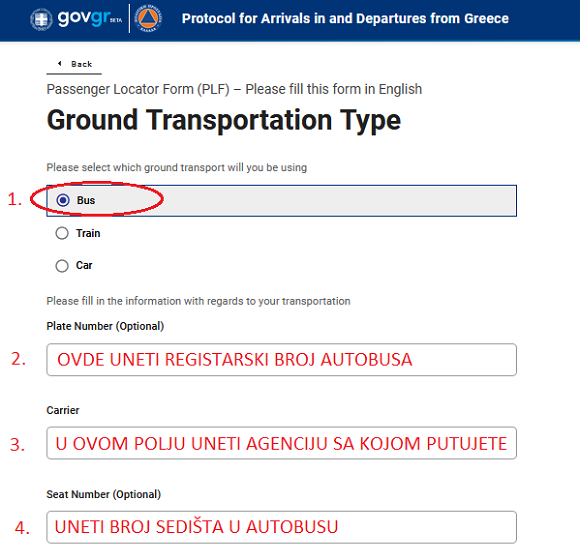Image resolution: width=580 pixels, height=549 pixels.
Task: Click the Car option label text
Action: point(84,265)
